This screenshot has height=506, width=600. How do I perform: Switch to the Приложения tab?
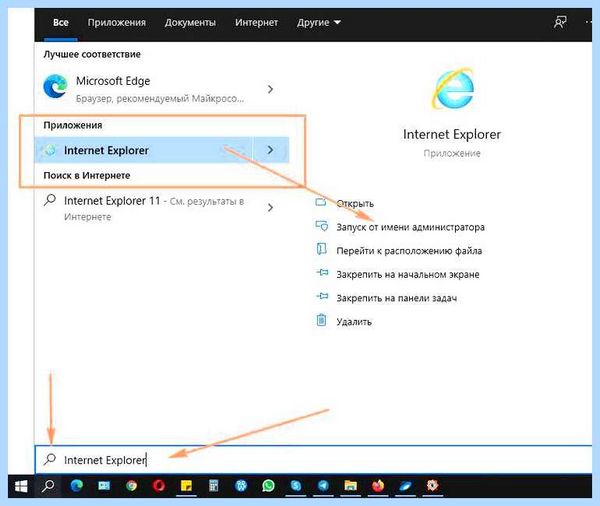tap(117, 23)
